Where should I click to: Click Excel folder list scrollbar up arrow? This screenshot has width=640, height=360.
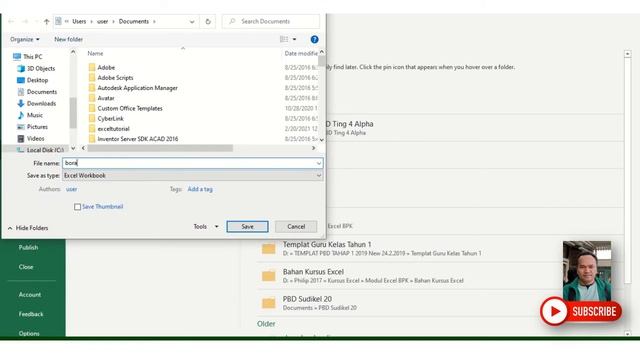(x=628, y=54)
